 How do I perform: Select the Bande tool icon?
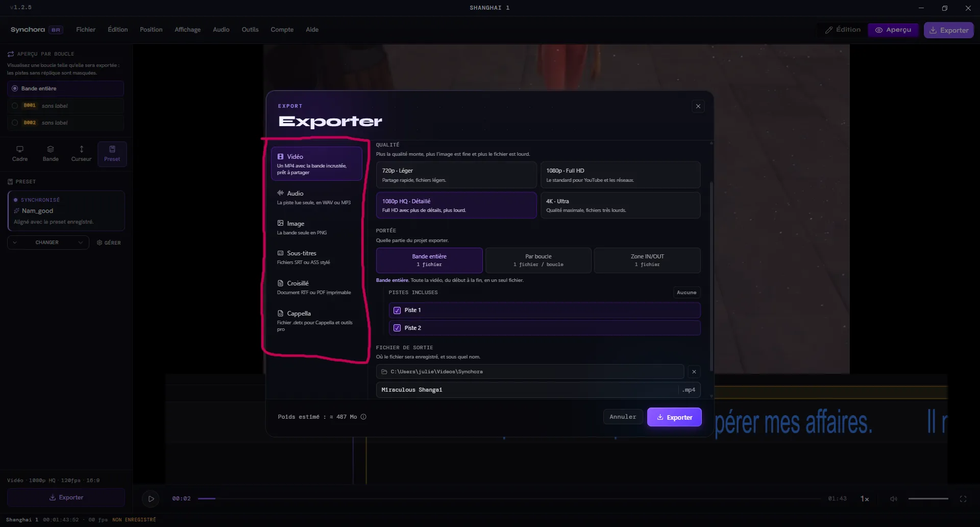pyautogui.click(x=51, y=153)
